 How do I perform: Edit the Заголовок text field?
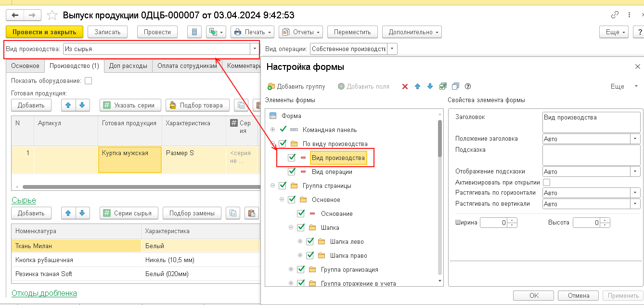point(591,121)
